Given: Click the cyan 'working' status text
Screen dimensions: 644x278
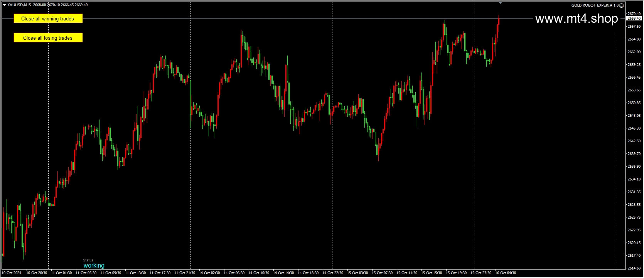Looking at the screenshot, I should [94, 266].
